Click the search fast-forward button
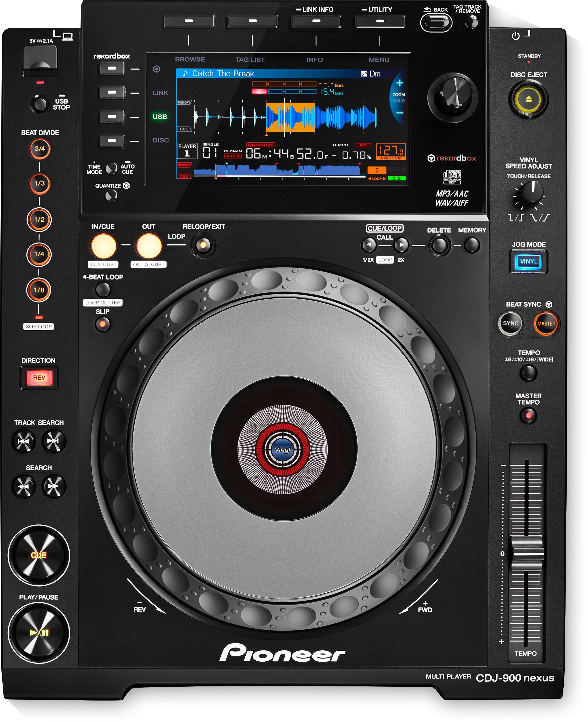Image resolution: width=588 pixels, height=722 pixels. [x=54, y=486]
